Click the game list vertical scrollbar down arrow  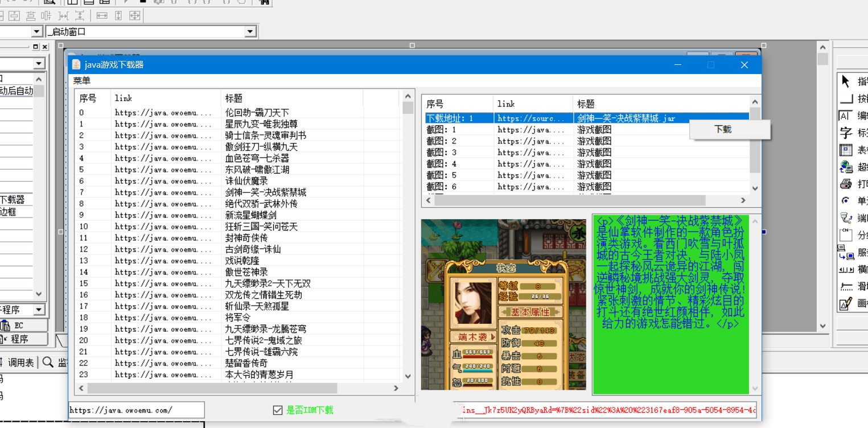pyautogui.click(x=408, y=376)
